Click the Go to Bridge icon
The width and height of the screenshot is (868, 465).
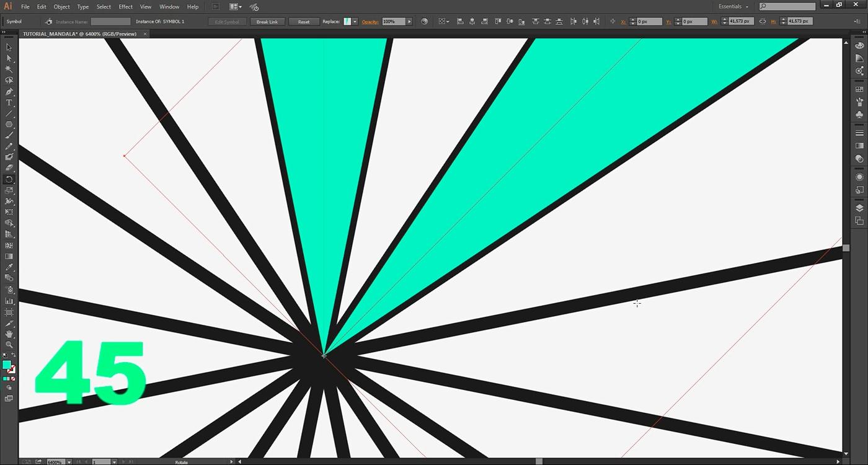215,6
